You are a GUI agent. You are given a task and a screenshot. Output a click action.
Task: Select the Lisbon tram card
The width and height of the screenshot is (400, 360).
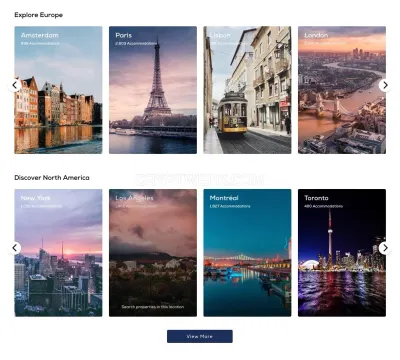247,90
